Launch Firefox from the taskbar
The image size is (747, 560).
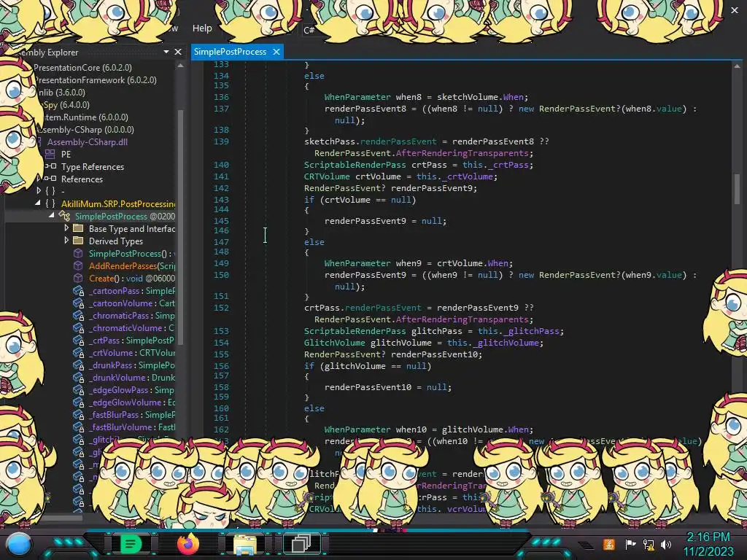point(187,544)
